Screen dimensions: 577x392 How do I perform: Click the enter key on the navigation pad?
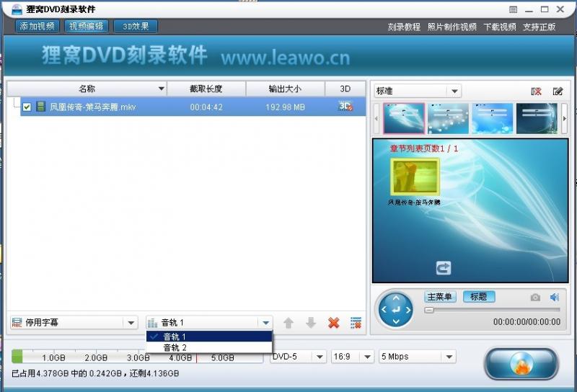tap(396, 310)
